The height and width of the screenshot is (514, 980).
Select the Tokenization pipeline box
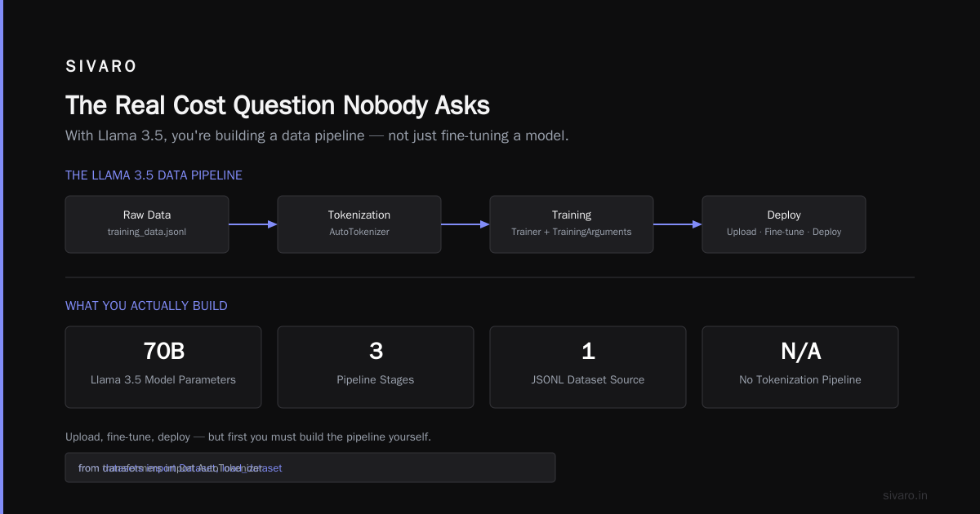click(359, 224)
